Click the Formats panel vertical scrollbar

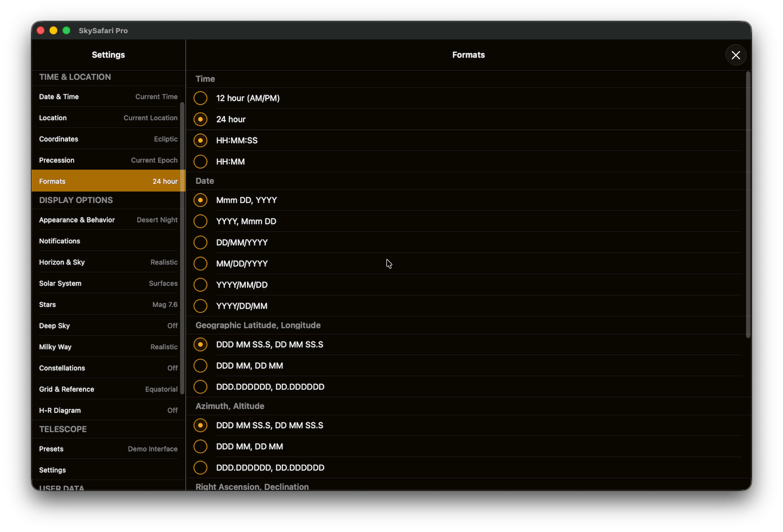tap(748, 205)
